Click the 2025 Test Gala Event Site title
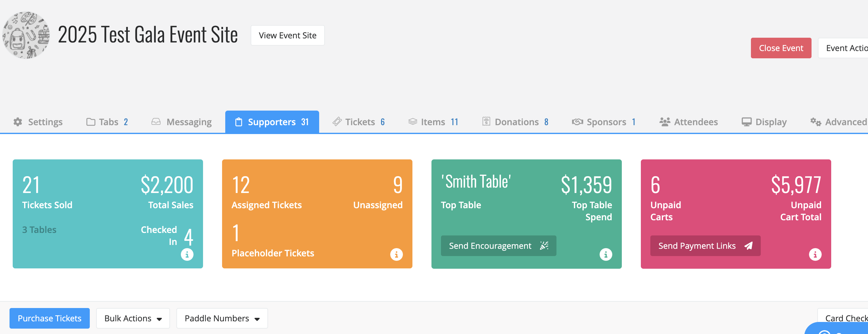 tap(148, 35)
